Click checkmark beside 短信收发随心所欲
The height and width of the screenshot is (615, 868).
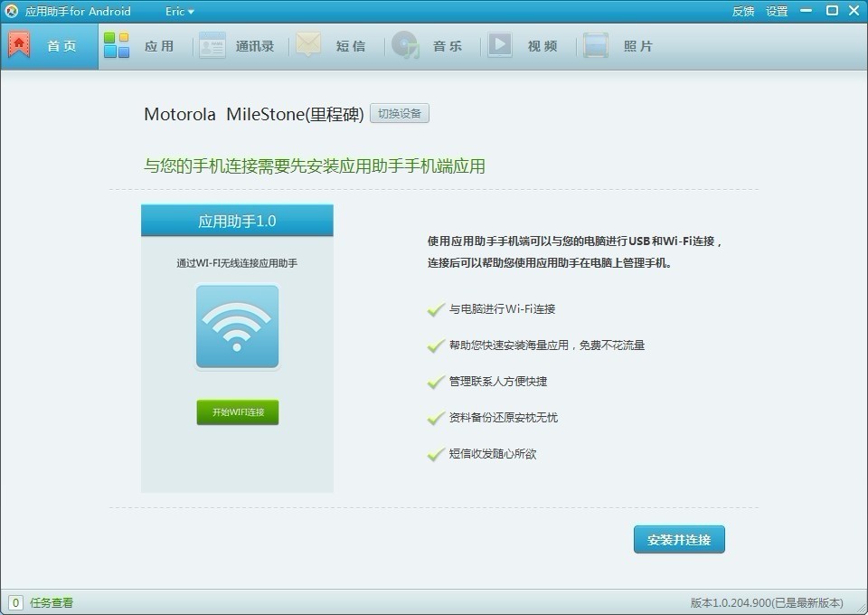click(436, 453)
